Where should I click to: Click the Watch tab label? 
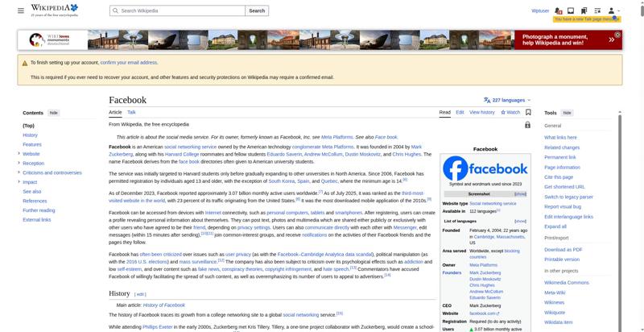[x=514, y=112]
